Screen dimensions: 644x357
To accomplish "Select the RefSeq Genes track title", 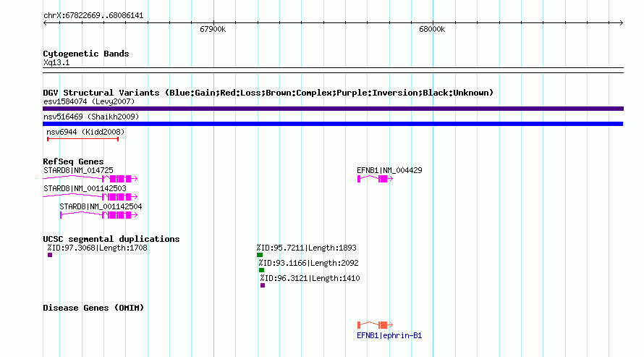I will click(x=74, y=161).
